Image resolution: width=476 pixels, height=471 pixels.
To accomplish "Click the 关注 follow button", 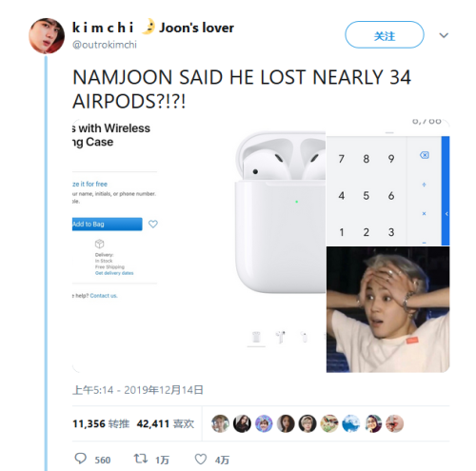I will [385, 35].
